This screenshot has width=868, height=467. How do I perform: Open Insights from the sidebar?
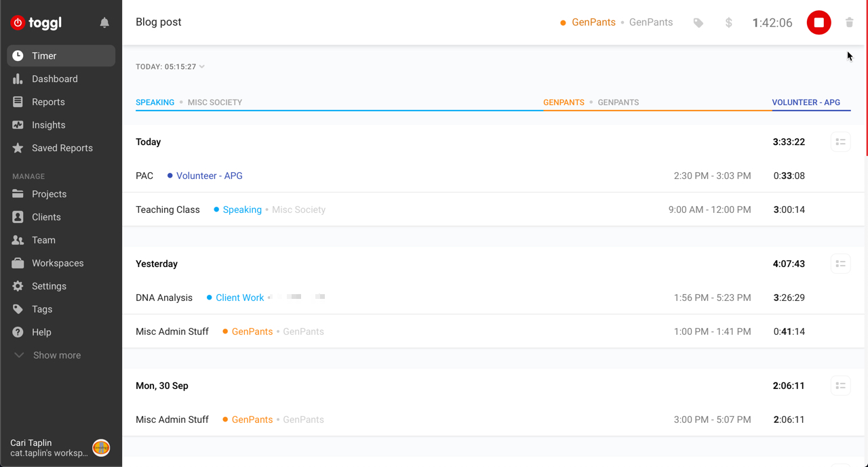click(48, 125)
